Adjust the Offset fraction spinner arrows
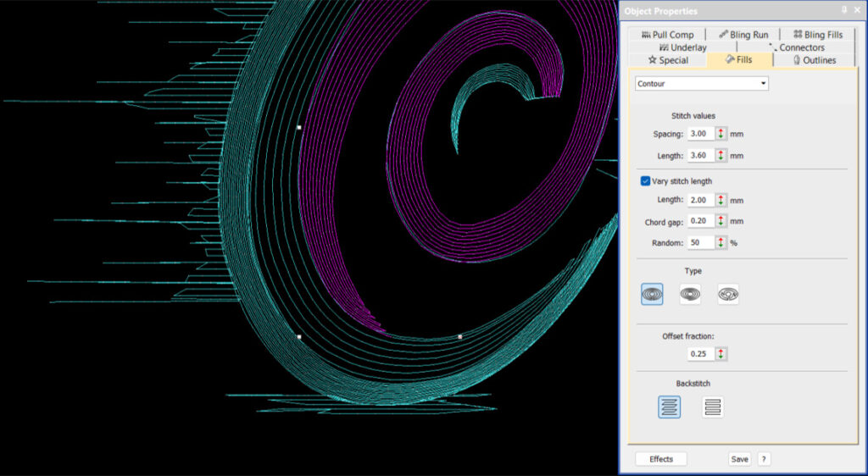The height and width of the screenshot is (476, 868). tap(721, 354)
